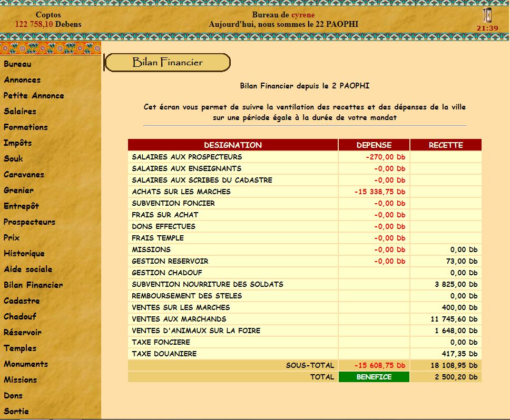Click the 73,00 Db revenue value
Image resolution: width=510 pixels, height=420 pixels.
[462, 261]
